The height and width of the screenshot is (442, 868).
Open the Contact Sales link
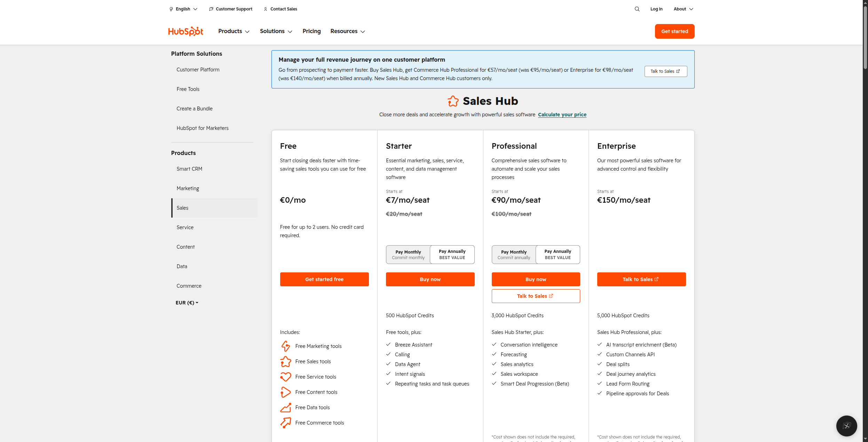point(281,9)
